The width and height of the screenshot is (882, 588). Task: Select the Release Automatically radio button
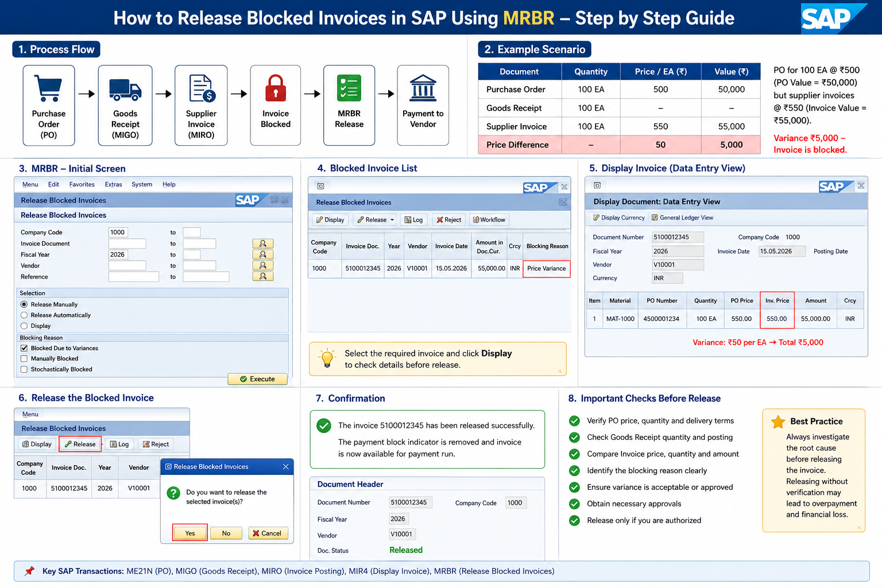[x=24, y=315]
